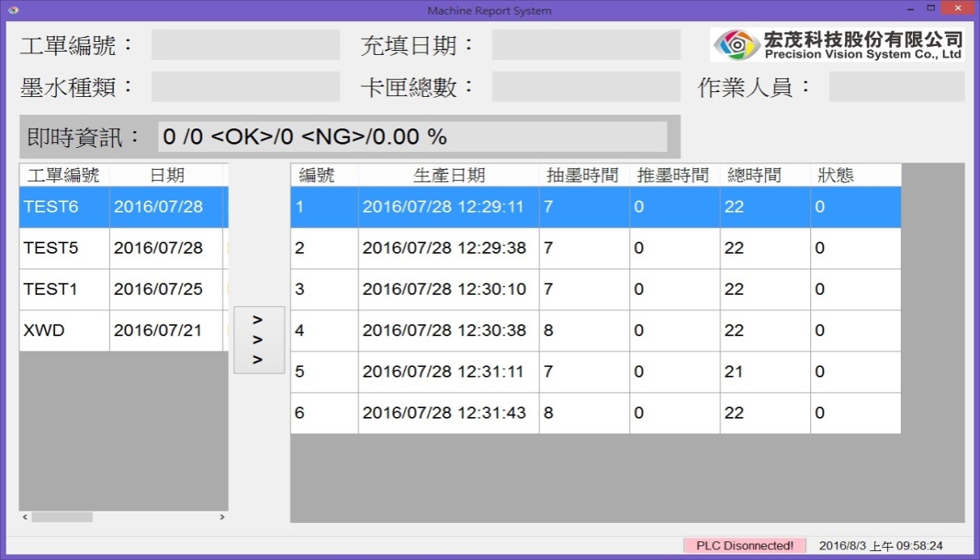
Task: Click the 生產日期 column header
Action: coord(449,175)
